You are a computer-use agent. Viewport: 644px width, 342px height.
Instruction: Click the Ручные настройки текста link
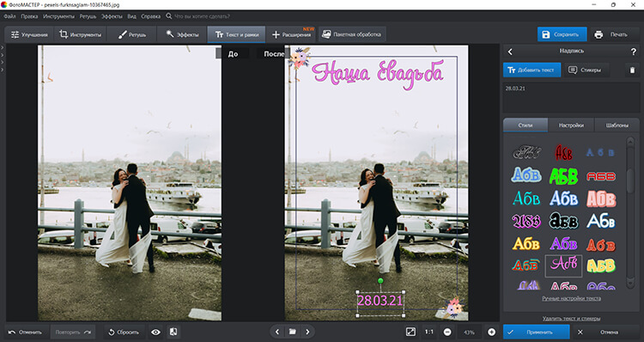[x=571, y=298]
